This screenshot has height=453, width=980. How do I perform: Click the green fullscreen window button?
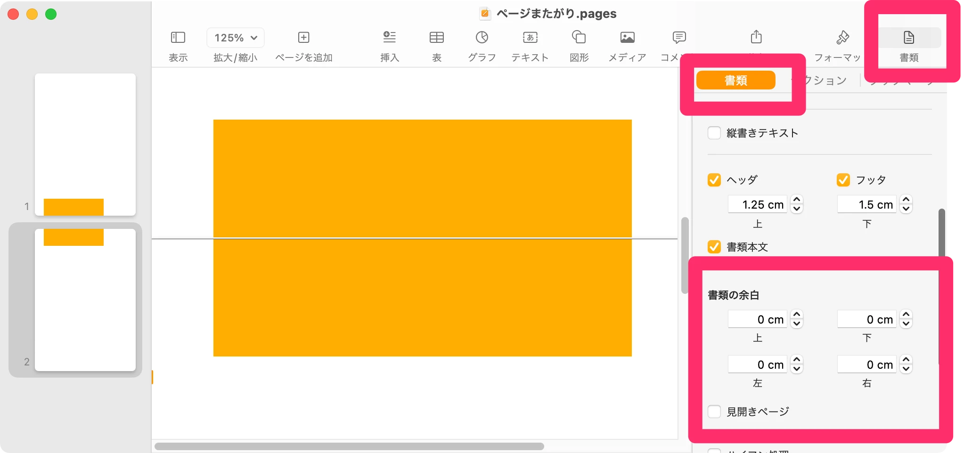[x=51, y=14]
